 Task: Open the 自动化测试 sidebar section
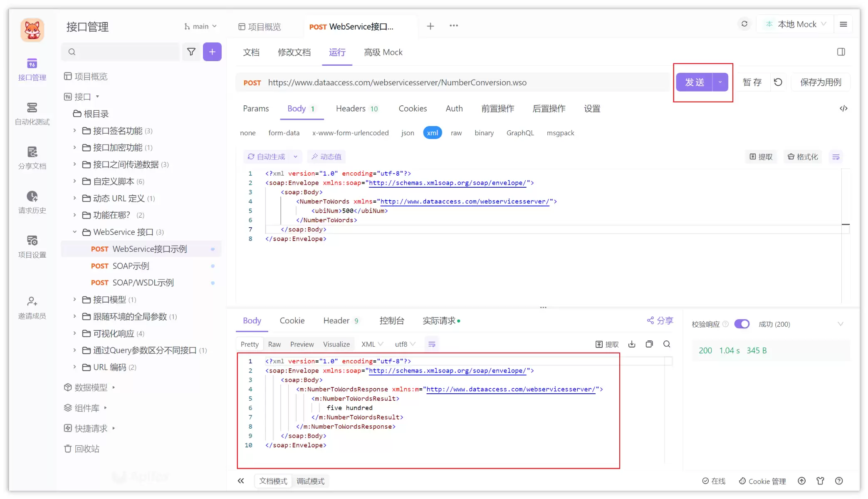[32, 114]
